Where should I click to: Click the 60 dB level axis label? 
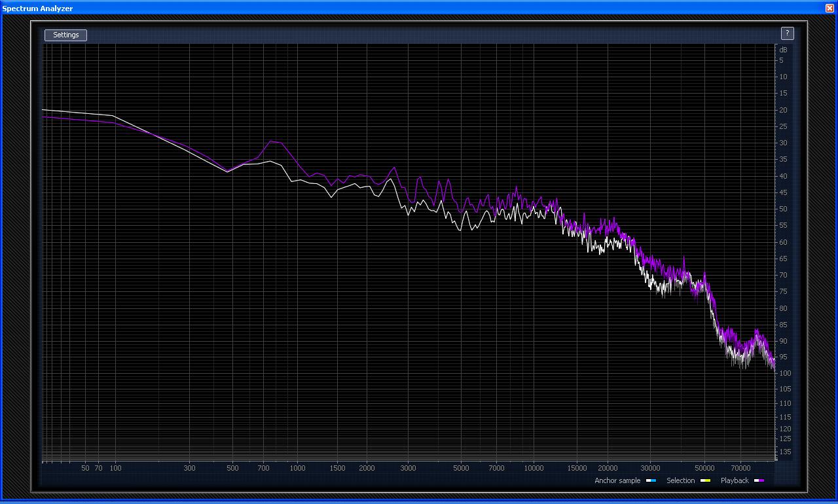(784, 242)
